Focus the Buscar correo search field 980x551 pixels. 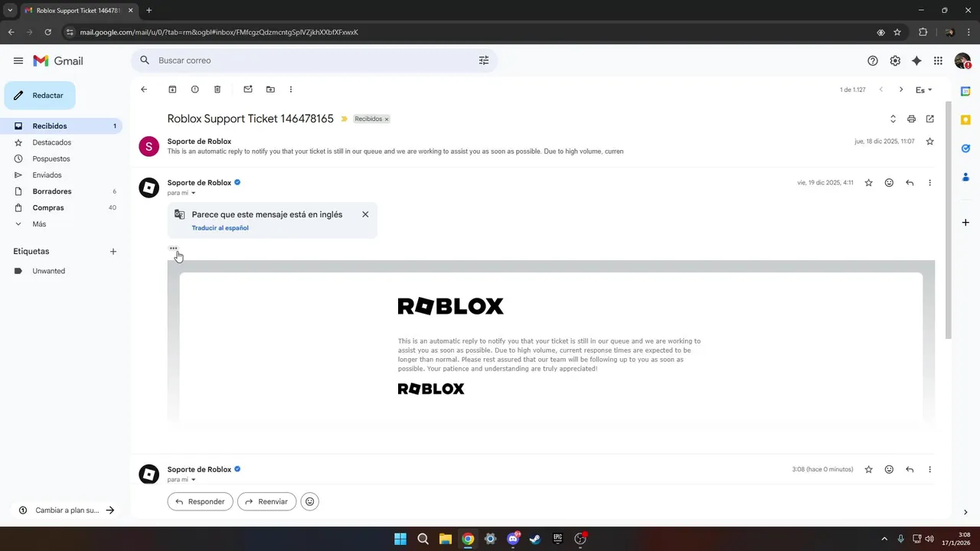(314, 60)
